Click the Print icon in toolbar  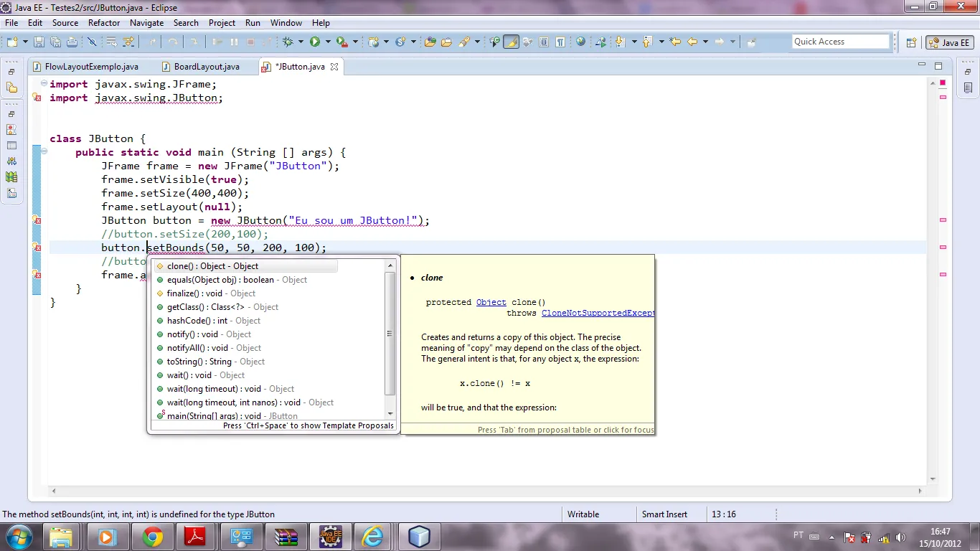72,42
